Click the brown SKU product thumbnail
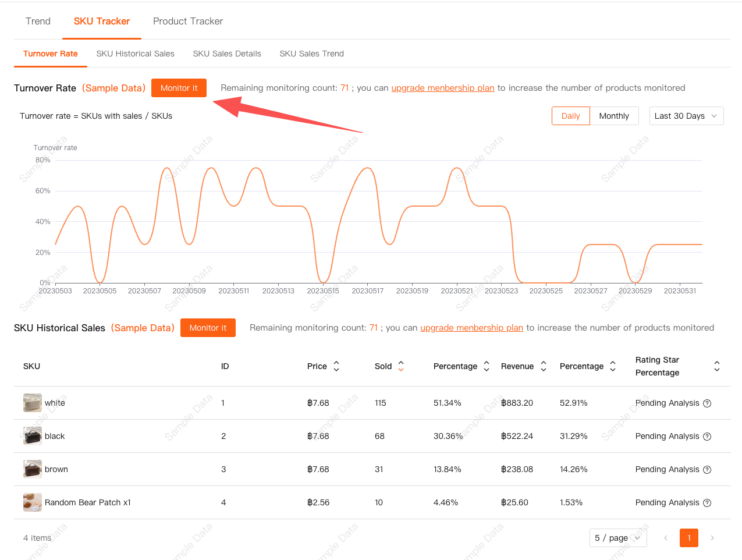742x560 pixels. click(32, 469)
